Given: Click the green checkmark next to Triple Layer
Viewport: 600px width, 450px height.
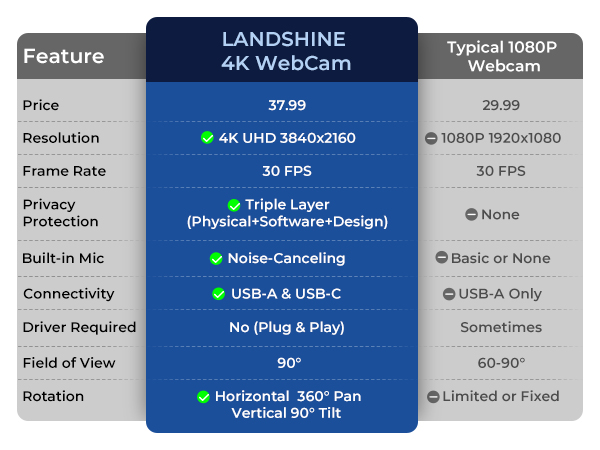Looking at the screenshot, I should point(234,205).
